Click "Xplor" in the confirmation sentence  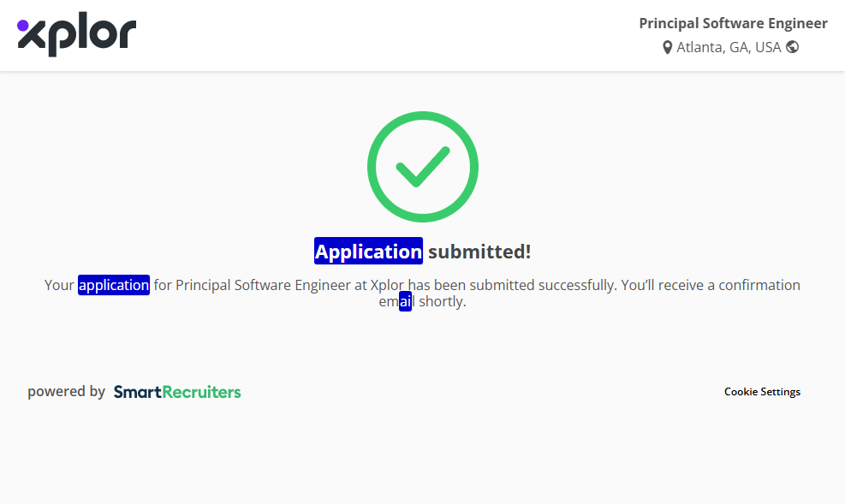click(387, 285)
